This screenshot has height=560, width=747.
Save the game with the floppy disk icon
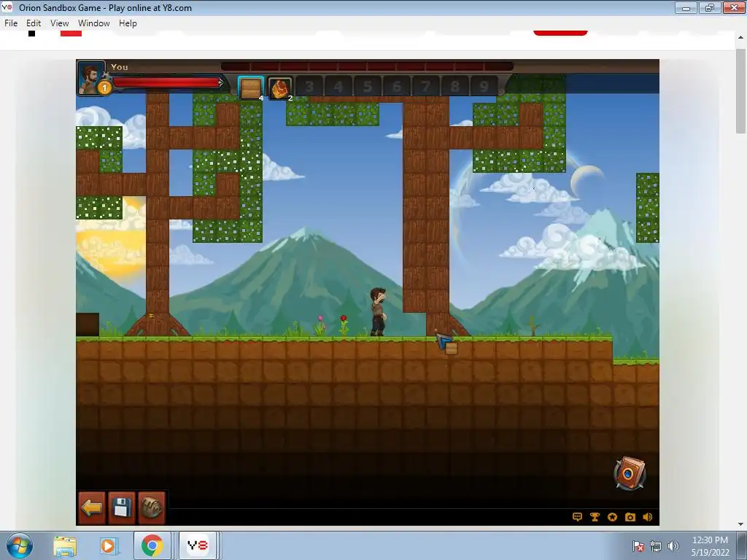point(122,507)
